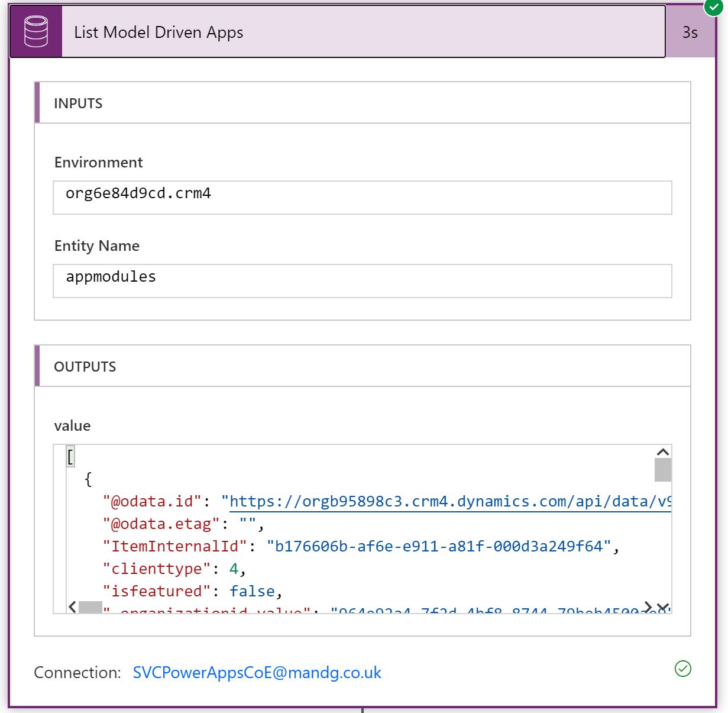Screen dimensions: 728x713
Task: Click the green success checkmark badge
Action: point(713,8)
